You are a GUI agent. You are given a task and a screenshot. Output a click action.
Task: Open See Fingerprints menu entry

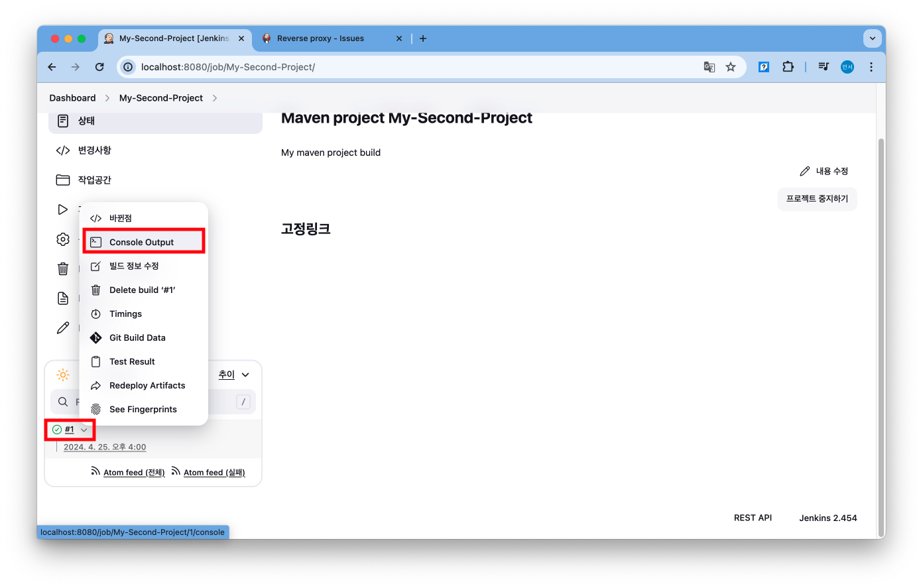[x=144, y=409]
